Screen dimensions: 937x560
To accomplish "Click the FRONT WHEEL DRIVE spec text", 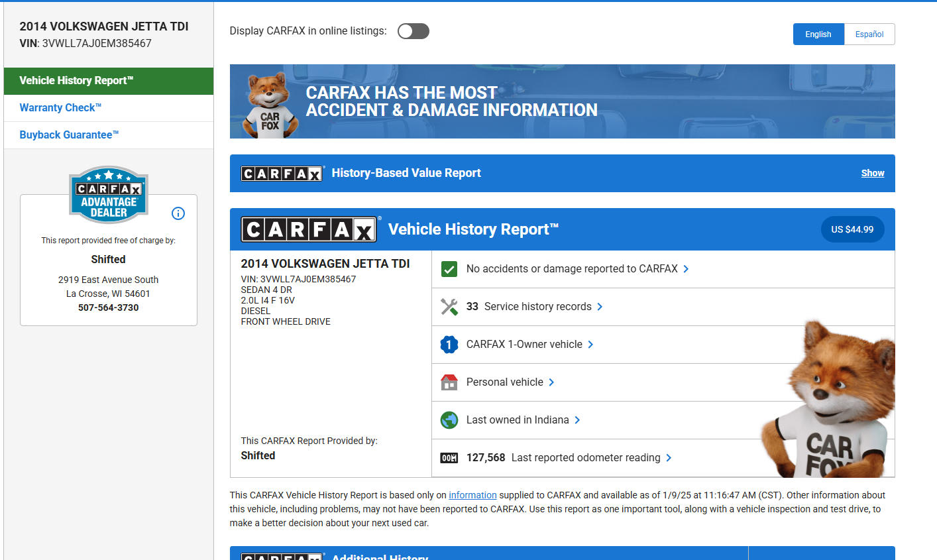I will 286,321.
